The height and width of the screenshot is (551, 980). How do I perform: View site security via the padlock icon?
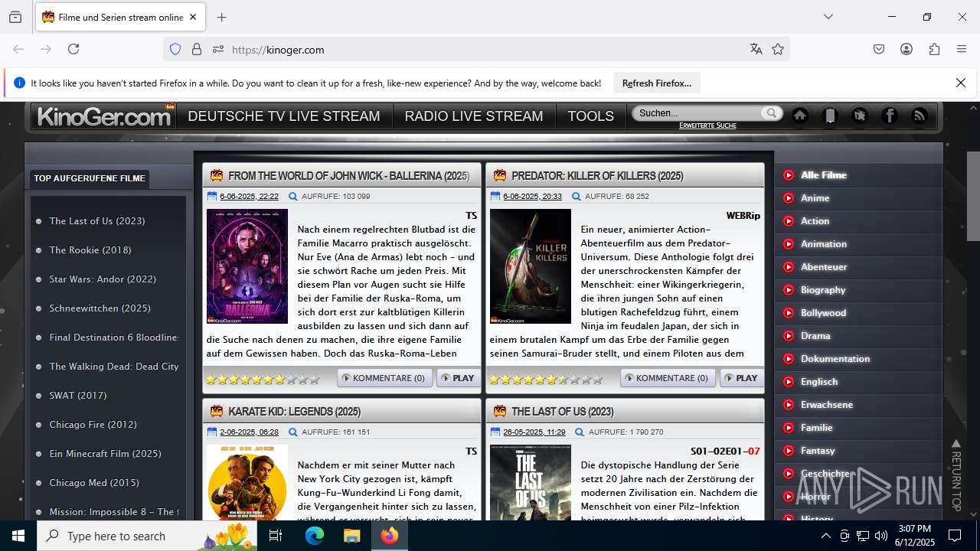click(x=197, y=49)
